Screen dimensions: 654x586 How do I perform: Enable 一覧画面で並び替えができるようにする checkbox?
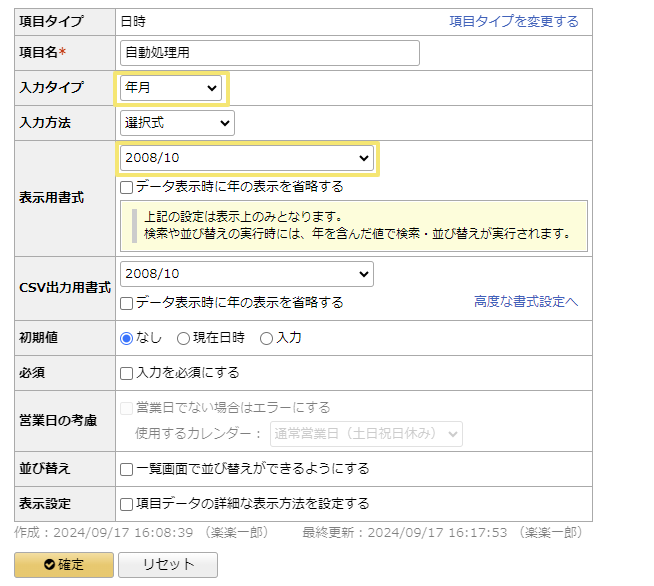tap(127, 469)
